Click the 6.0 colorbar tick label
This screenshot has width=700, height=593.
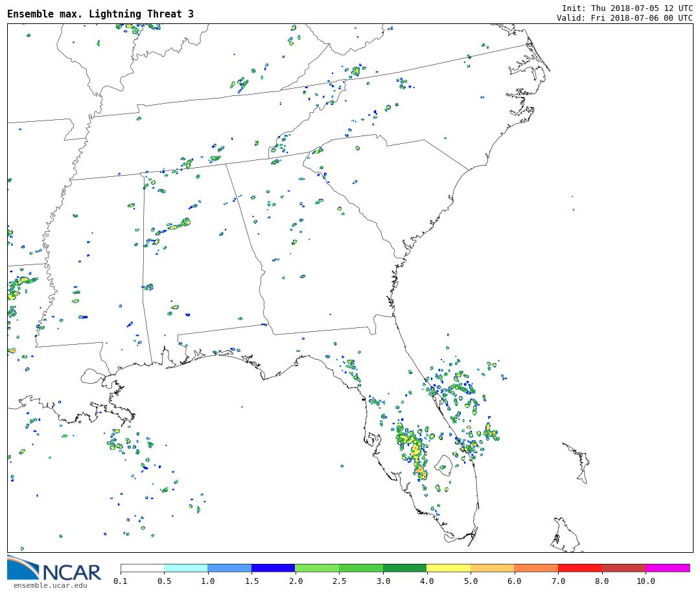[x=514, y=581]
